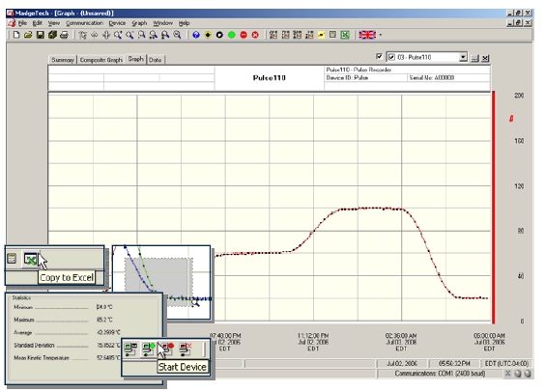Open the Graph menu

[139, 23]
